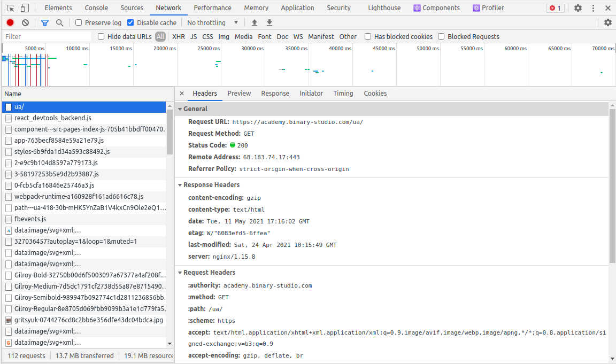Open the No throttling dropdown

(212, 23)
